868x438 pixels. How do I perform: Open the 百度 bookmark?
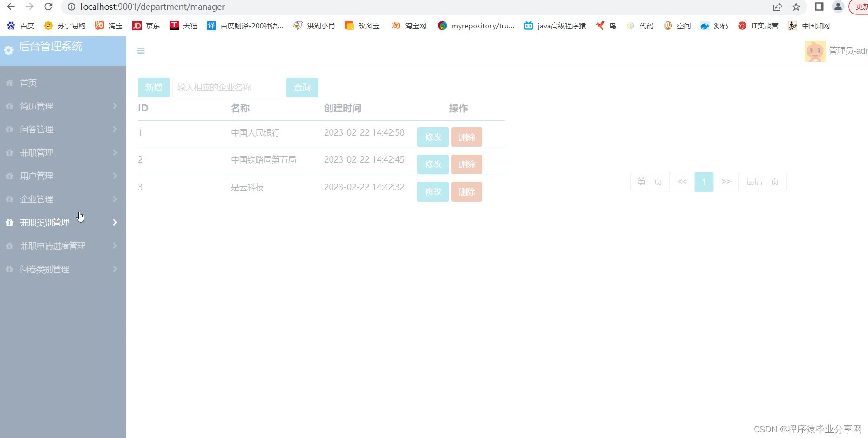[x=21, y=26]
